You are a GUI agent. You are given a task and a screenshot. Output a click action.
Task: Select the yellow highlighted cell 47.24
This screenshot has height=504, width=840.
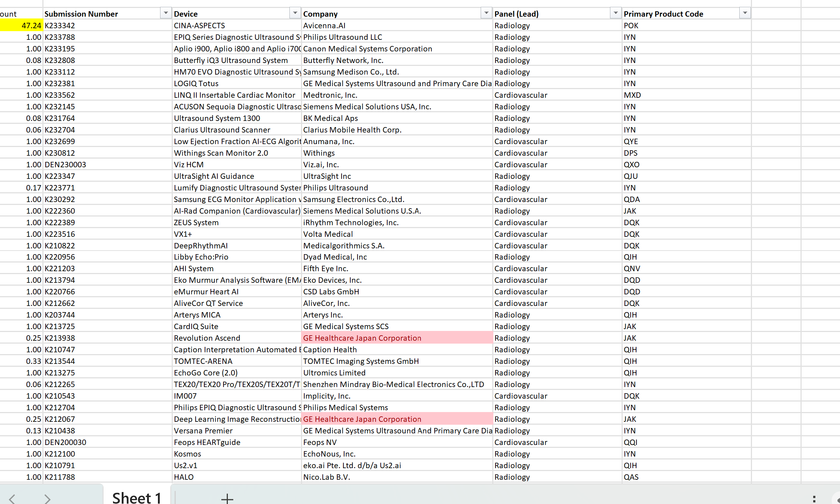21,25
